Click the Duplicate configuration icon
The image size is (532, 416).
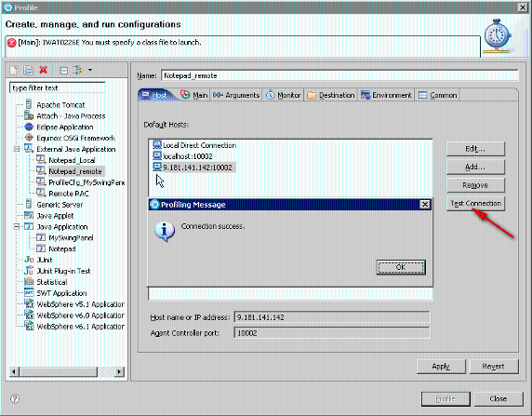pos(28,70)
